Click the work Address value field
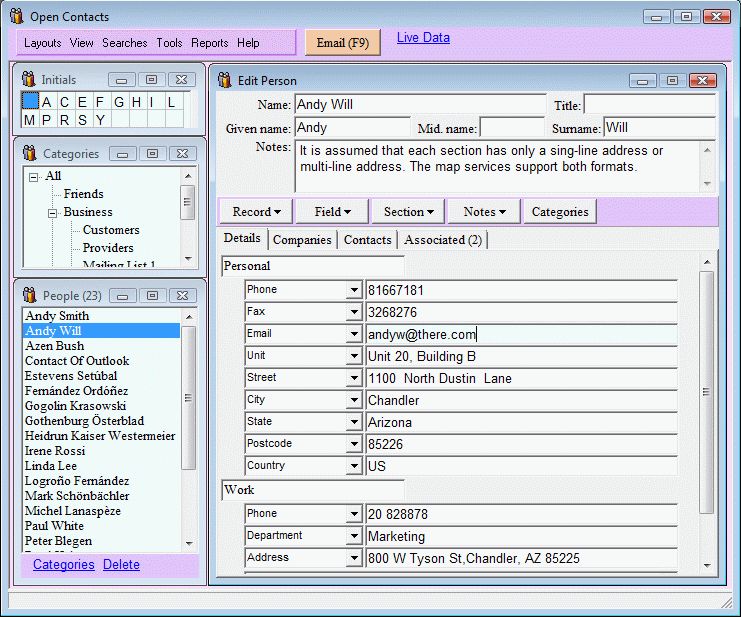 522,558
